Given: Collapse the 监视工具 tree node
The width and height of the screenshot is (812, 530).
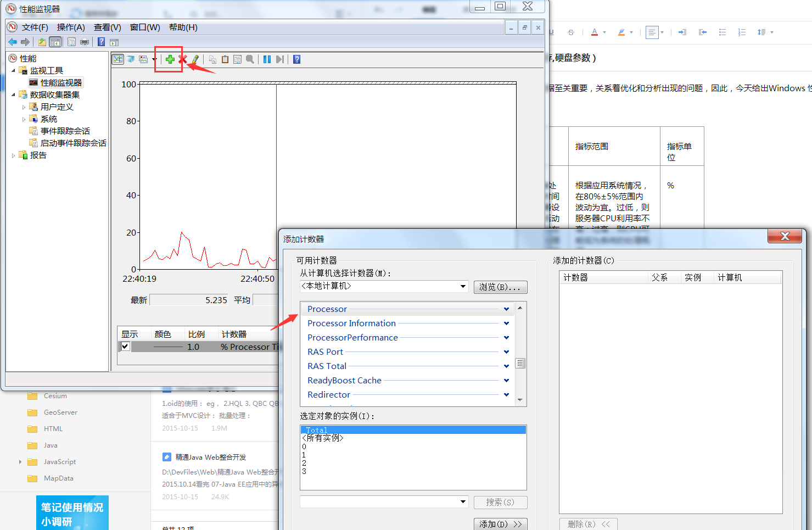Looking at the screenshot, I should pos(14,70).
